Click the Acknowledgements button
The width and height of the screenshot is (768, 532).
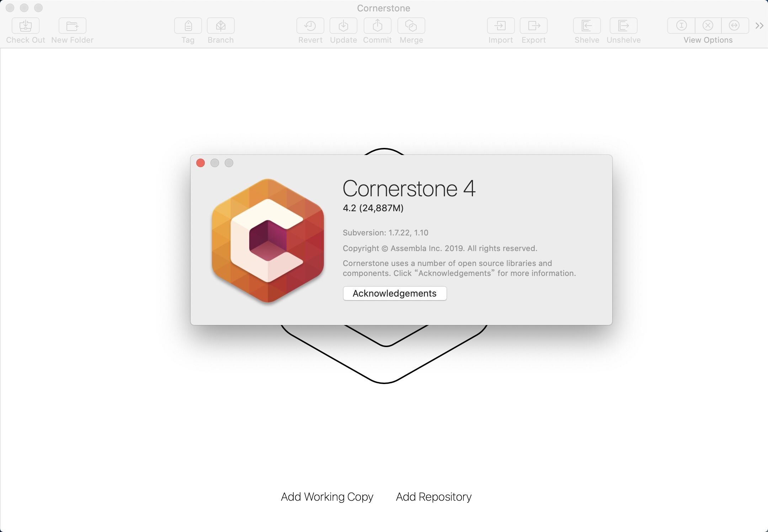point(395,293)
